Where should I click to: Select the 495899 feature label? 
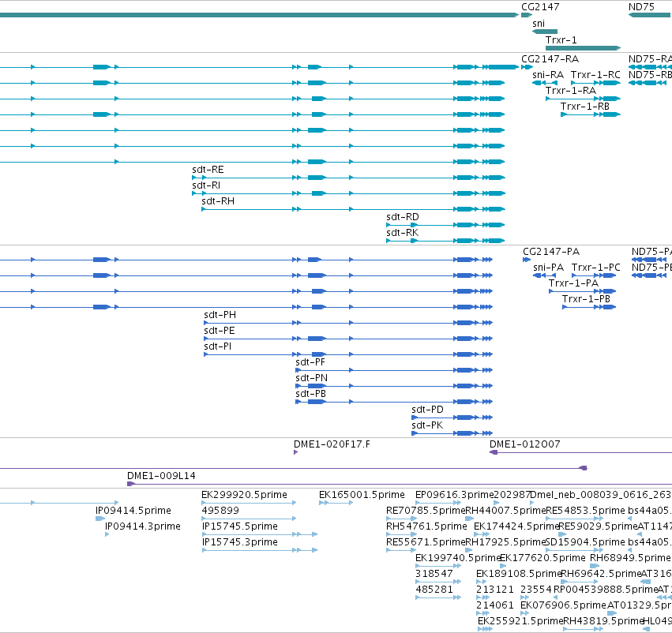(x=220, y=511)
